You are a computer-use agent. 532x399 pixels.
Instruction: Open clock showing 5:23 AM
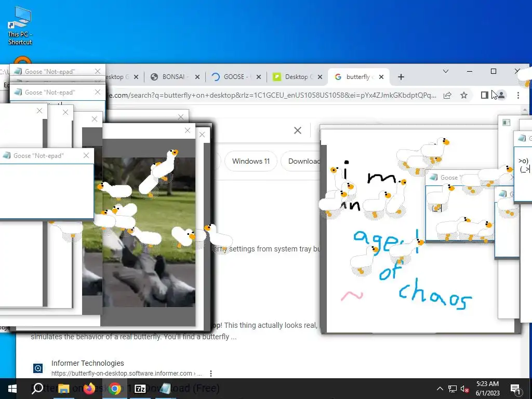pos(487,388)
